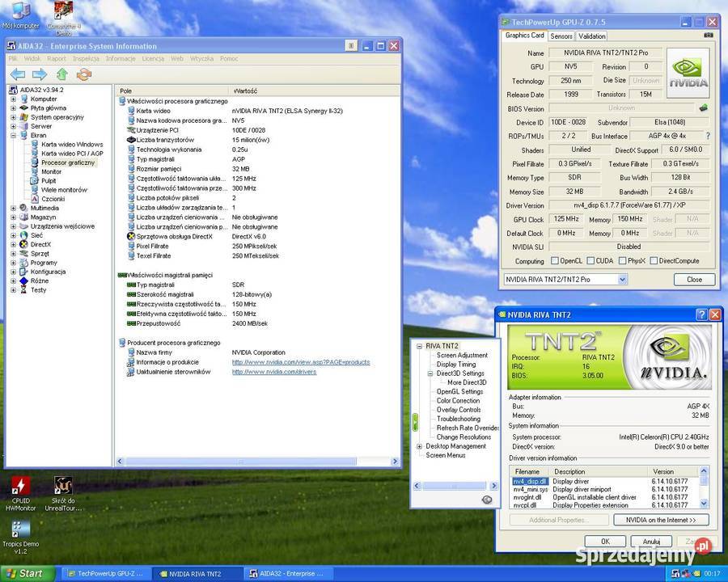The width and height of the screenshot is (728, 582).
Task: Expand the Konfiguracja tree node
Action: (x=14, y=272)
